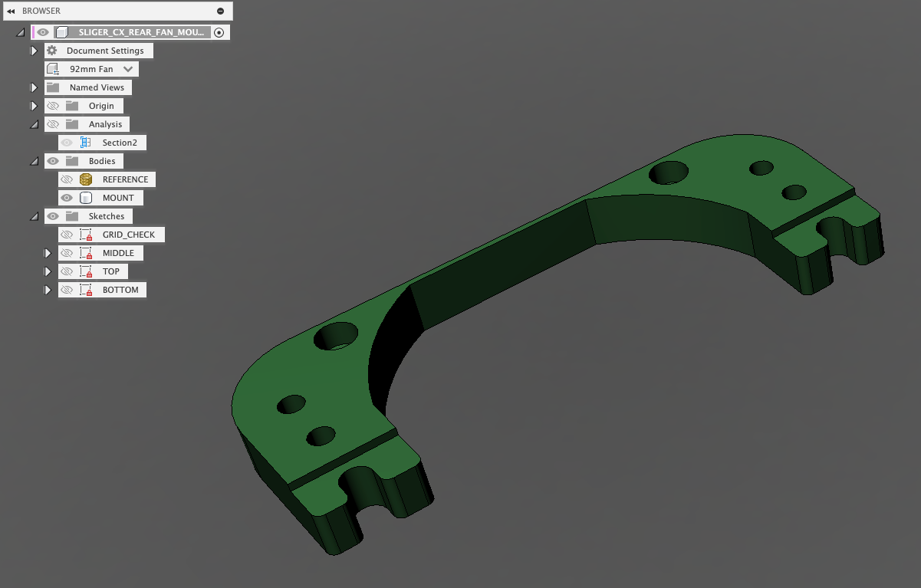The height and width of the screenshot is (588, 921).
Task: Select the 92mm Fan label
Action: pos(91,69)
